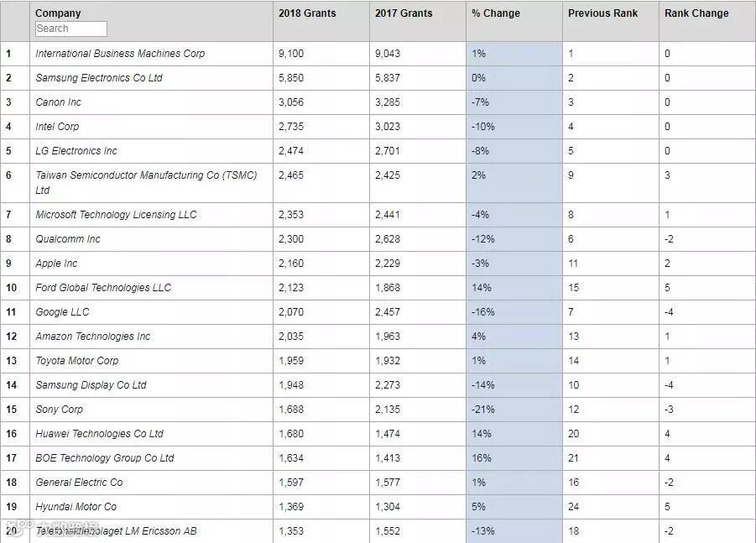756x543 pixels.
Task: Click IBM's 2017 grants value 9,043
Action: point(388,54)
